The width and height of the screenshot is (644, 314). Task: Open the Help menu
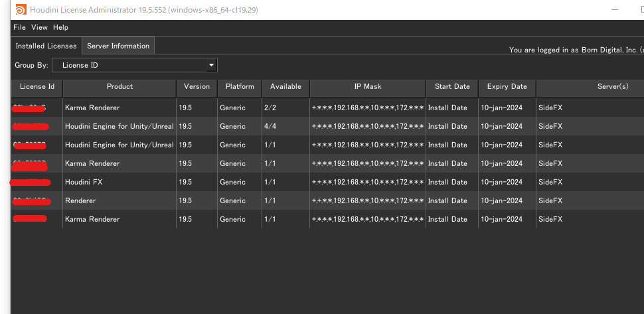(x=61, y=27)
